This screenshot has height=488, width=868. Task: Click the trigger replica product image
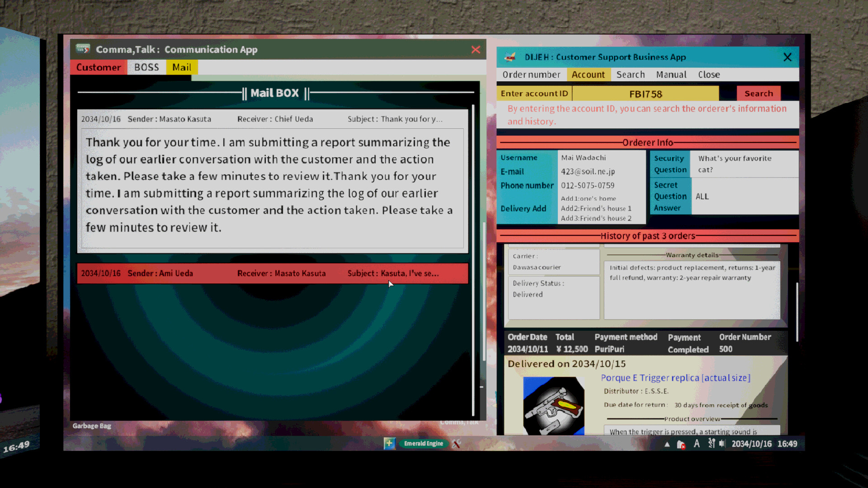click(553, 405)
